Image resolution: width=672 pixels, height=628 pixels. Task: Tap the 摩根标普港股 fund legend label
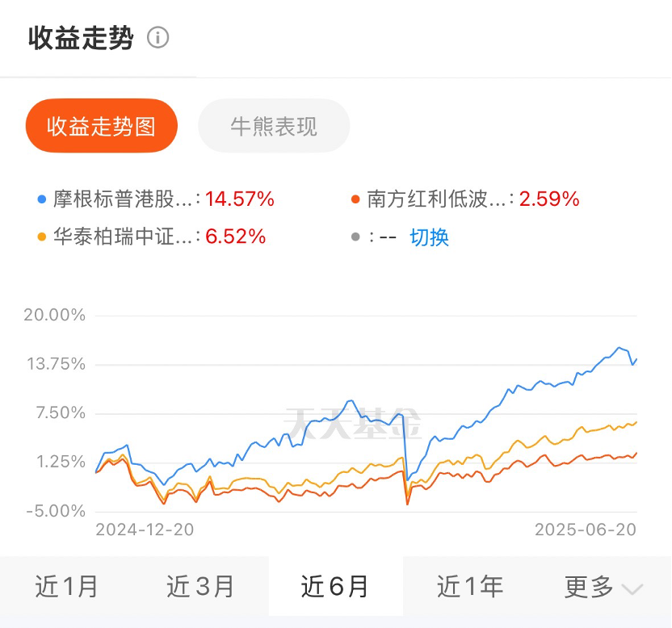(x=123, y=199)
